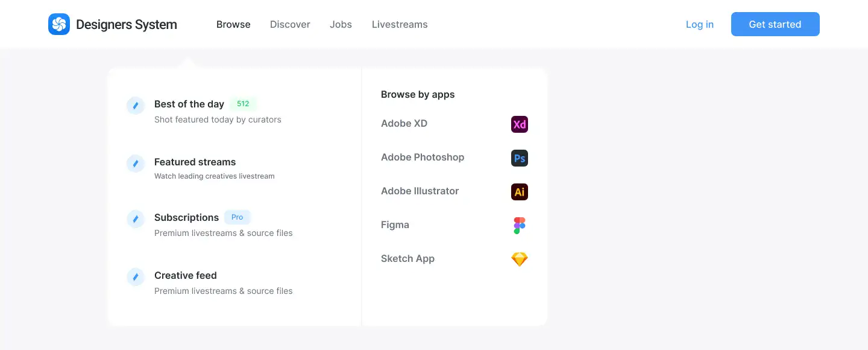Click the 512 count badge

coord(243,104)
